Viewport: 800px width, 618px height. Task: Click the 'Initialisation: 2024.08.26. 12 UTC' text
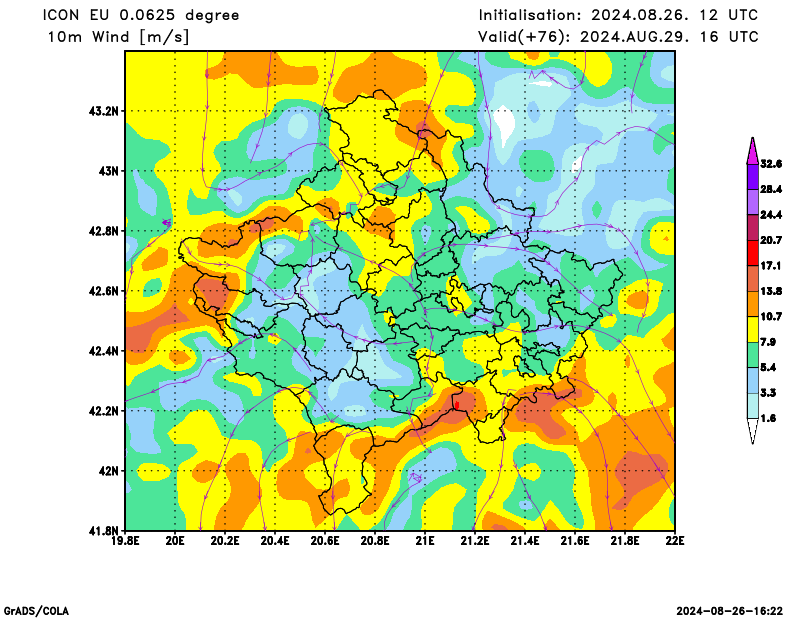[618, 15]
